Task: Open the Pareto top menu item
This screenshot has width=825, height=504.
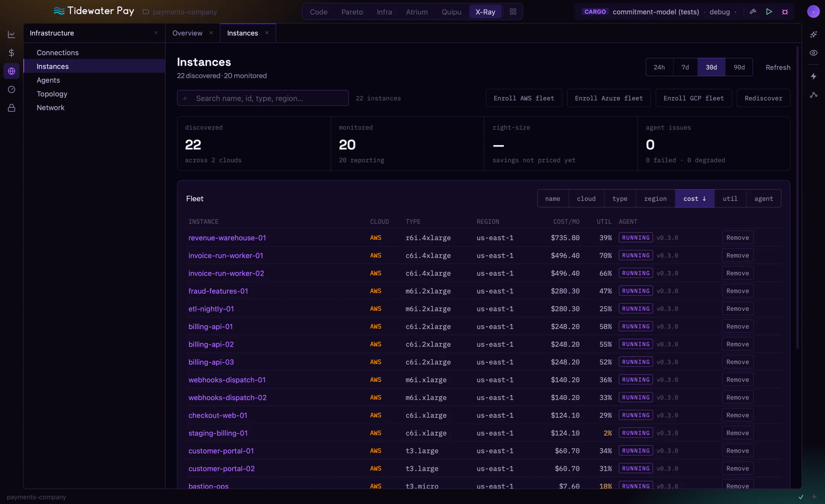Action: click(x=352, y=12)
